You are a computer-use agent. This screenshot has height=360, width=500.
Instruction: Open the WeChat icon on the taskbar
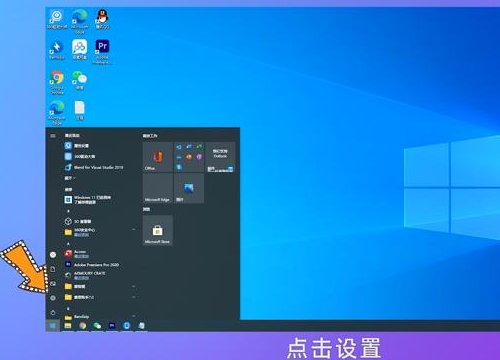click(97, 326)
